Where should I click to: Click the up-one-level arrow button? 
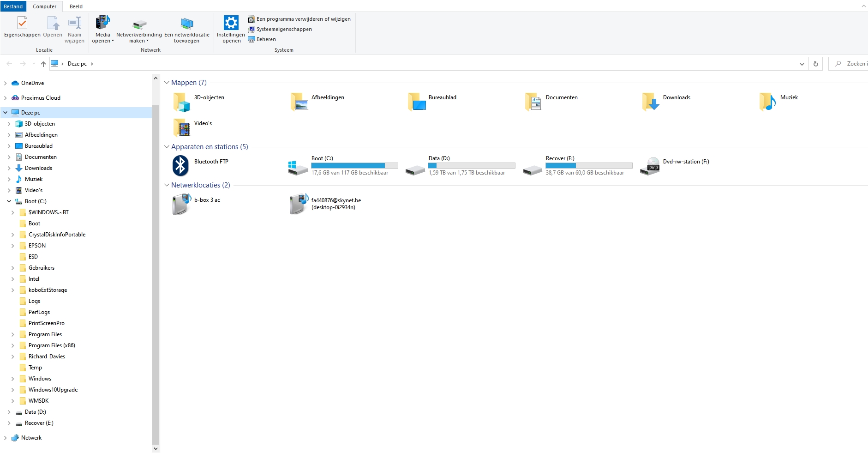click(x=43, y=64)
